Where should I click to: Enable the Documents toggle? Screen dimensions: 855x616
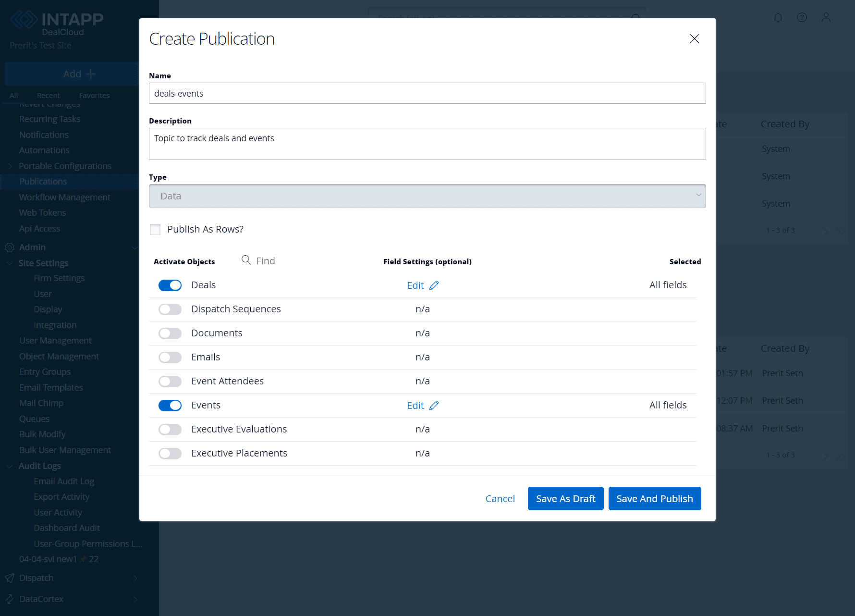click(x=170, y=333)
